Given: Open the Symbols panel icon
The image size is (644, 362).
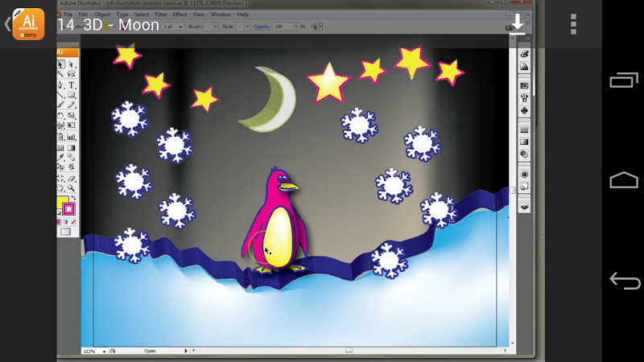Looking at the screenshot, I should tap(524, 110).
